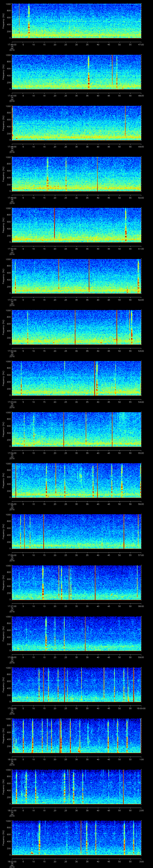Click the 17:58:00 time label

(x=12, y=657)
